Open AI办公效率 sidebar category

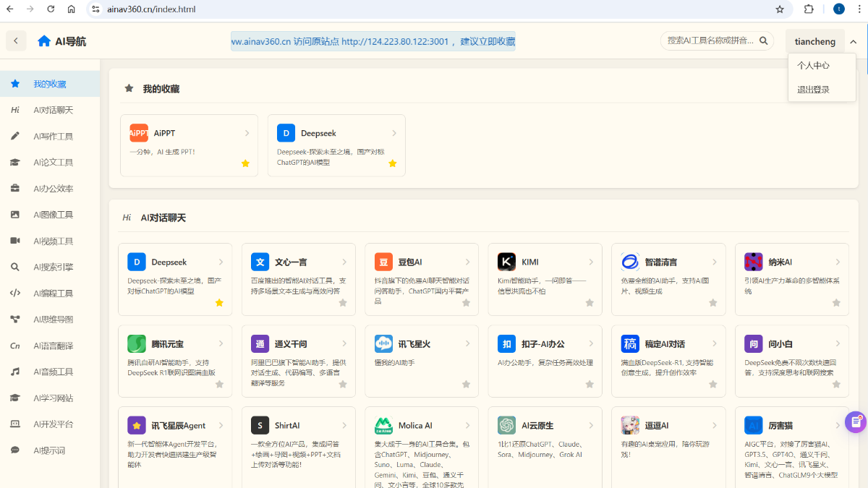point(50,188)
